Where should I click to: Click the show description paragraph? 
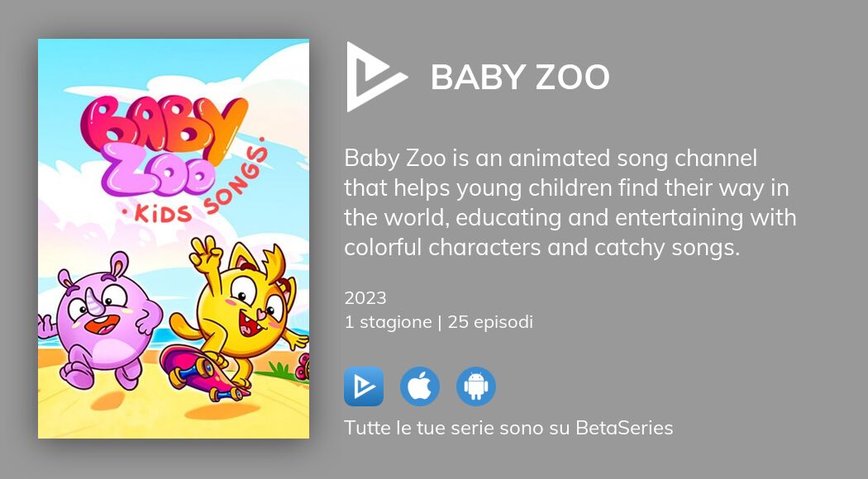[x=570, y=202]
